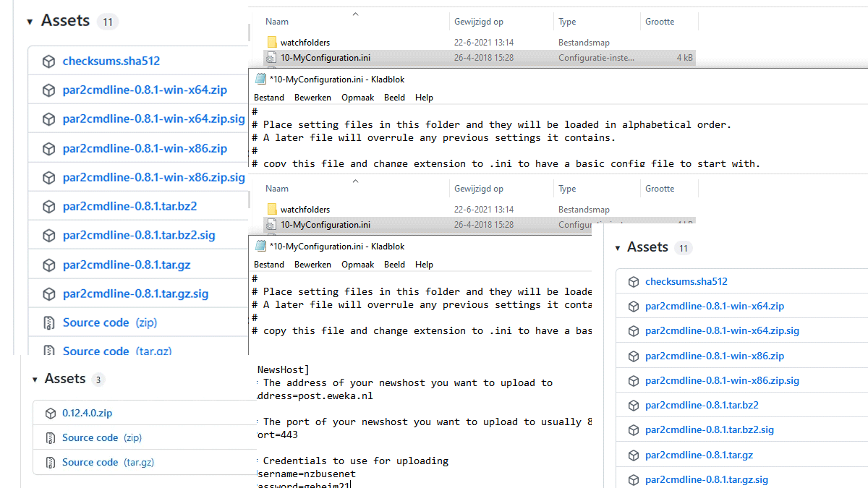Collapse the smaller Assets 11 section triangle

coord(617,248)
